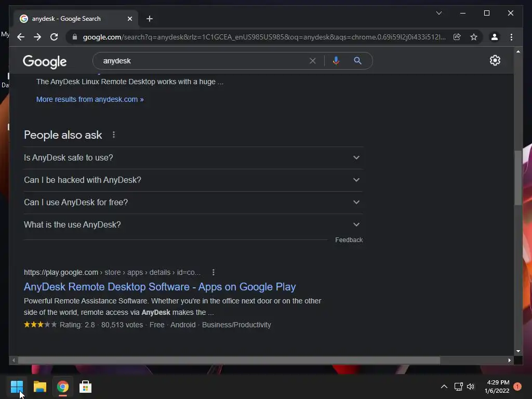Click the play.google.com breadcrumb URL
This screenshot has height=399, width=532.
click(112, 272)
